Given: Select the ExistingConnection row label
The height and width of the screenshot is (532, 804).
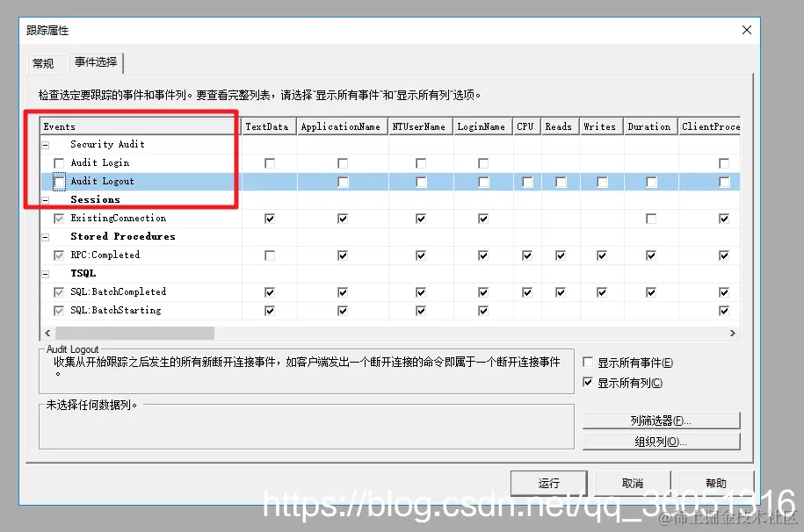Looking at the screenshot, I should (119, 218).
